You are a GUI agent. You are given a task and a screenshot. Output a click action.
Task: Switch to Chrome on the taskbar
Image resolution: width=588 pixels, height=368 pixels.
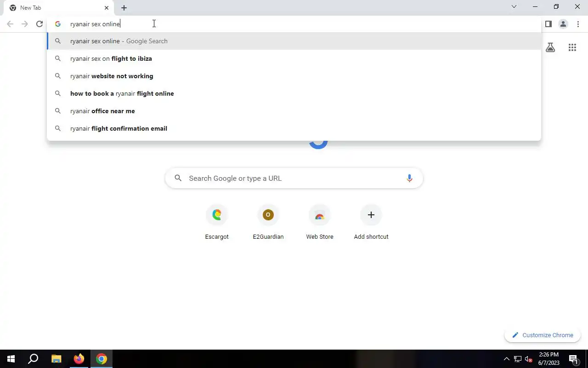pos(102,359)
